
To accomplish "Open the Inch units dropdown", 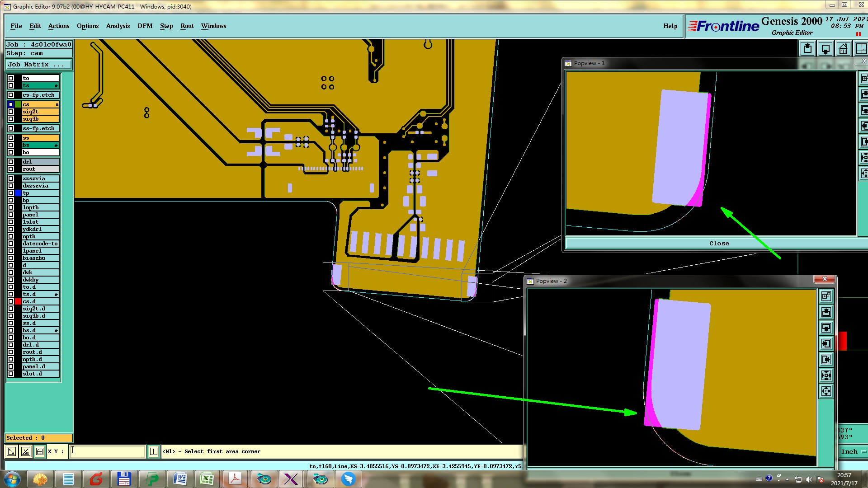I will 853,451.
